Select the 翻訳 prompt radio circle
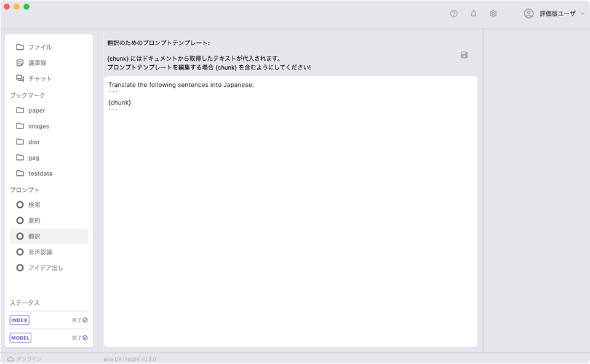 20,236
